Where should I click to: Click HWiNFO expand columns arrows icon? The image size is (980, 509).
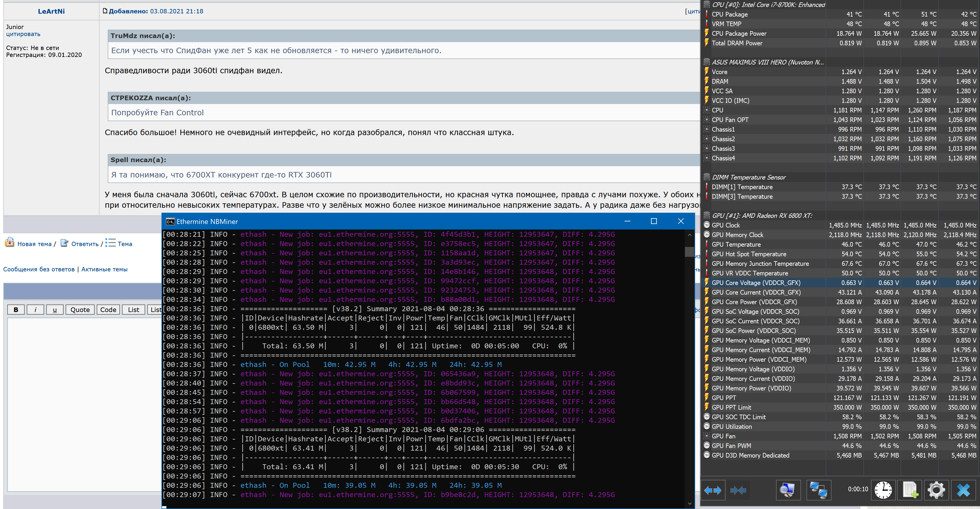tap(713, 490)
